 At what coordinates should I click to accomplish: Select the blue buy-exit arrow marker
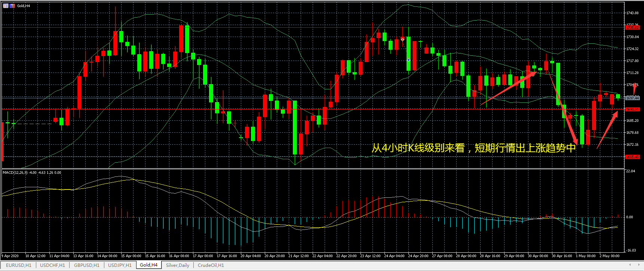408,60
